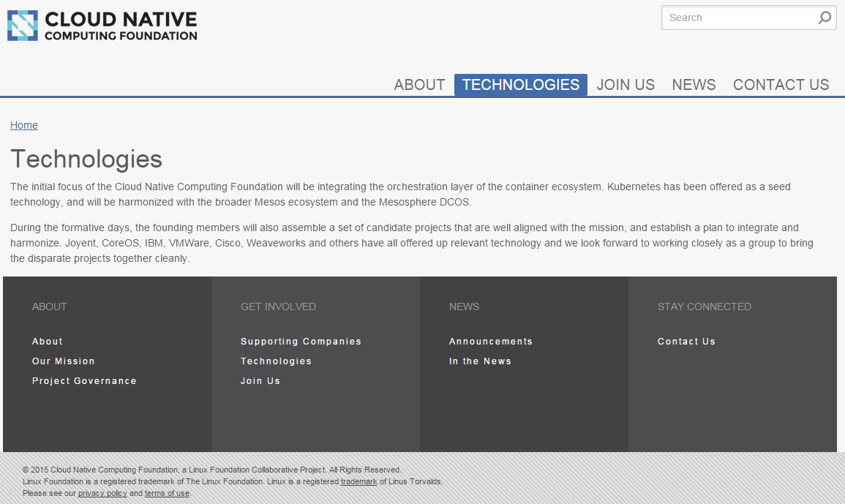Select the TECHNOLOGIES navigation tab
This screenshot has width=845, height=504.
pos(521,85)
